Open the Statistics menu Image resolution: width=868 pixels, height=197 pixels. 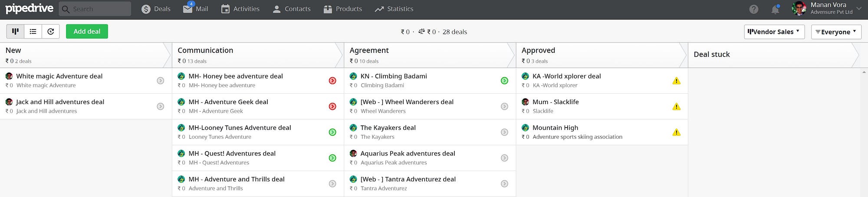tap(394, 9)
